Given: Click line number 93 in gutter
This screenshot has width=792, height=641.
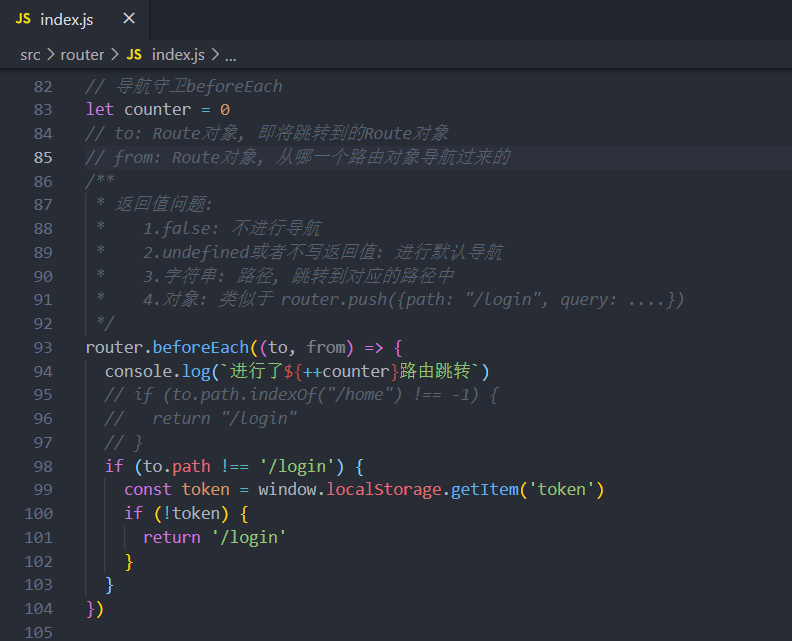Looking at the screenshot, I should point(43,348).
